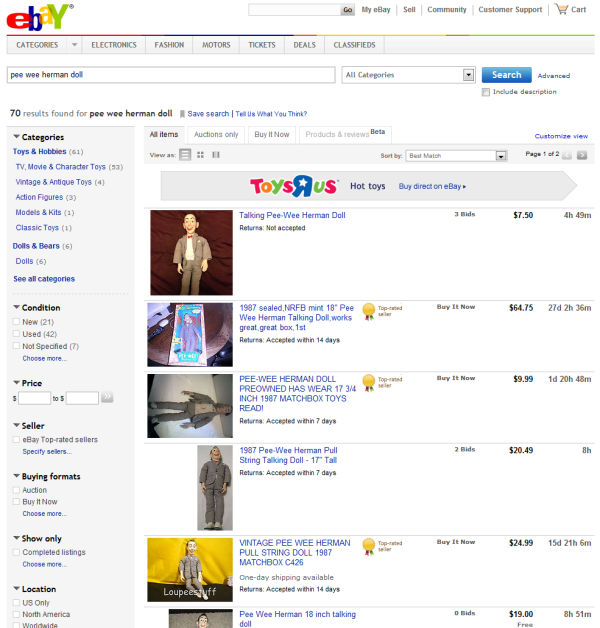Click the Toys R Us banner logo

tap(294, 186)
